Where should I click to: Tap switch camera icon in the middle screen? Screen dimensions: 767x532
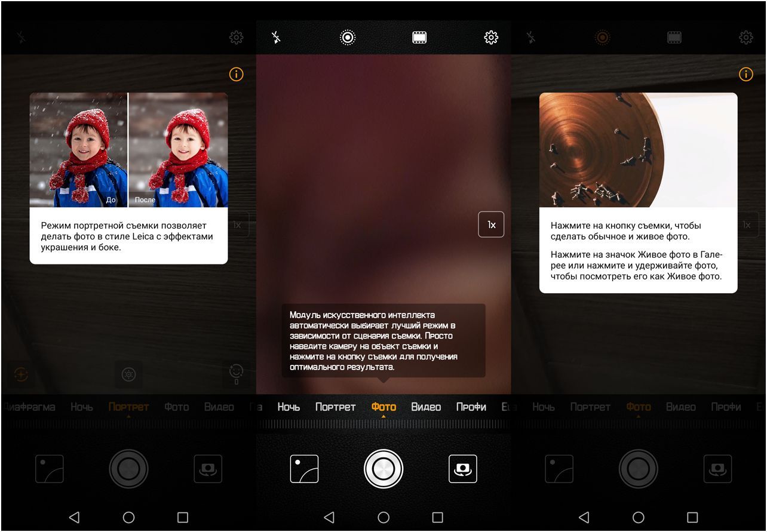(463, 469)
